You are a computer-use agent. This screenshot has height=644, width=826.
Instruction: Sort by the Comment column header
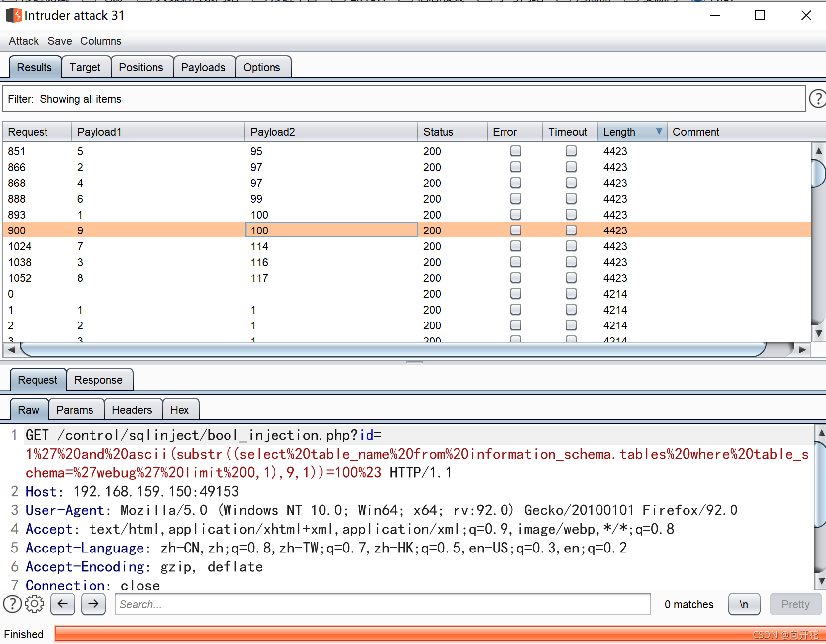tap(746, 132)
